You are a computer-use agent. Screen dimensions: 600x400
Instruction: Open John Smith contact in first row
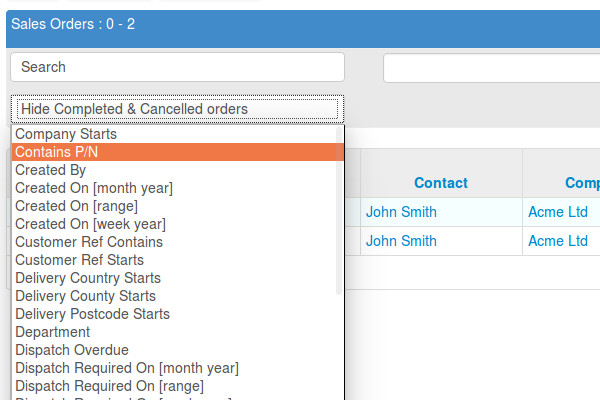(401, 212)
